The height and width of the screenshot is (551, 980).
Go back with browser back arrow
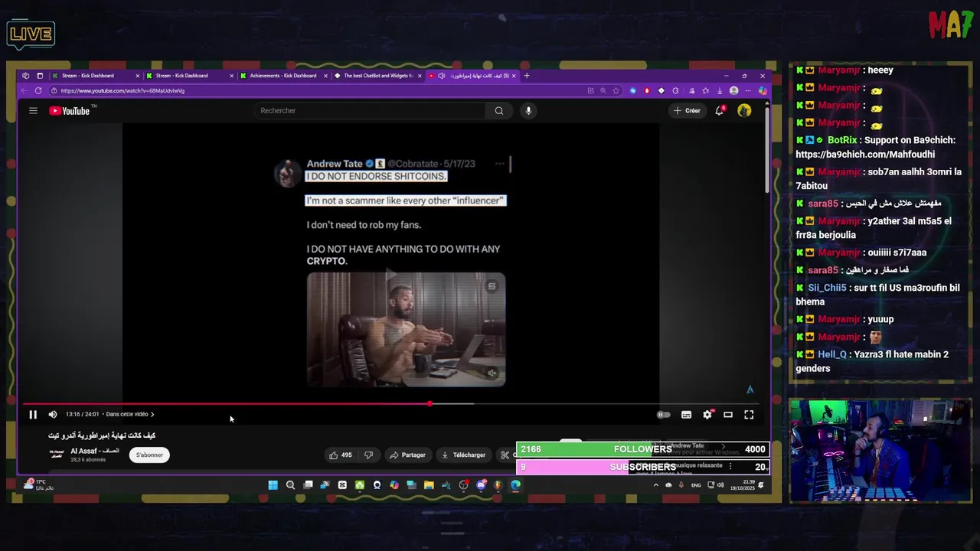coord(24,90)
